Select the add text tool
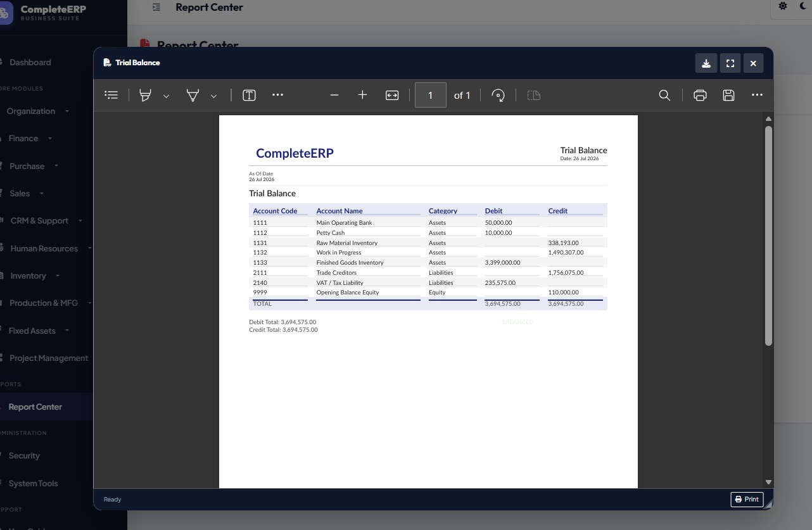812x530 pixels. point(250,95)
